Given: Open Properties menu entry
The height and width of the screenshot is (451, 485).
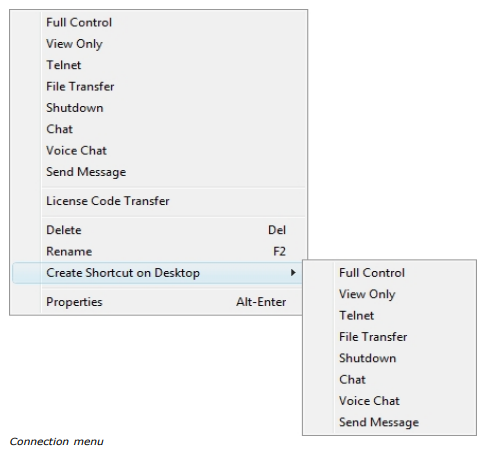Looking at the screenshot, I should coord(158,302).
